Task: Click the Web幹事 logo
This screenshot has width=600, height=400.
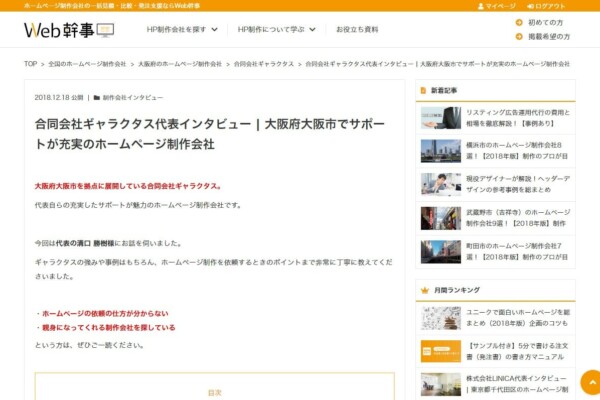Action: (x=69, y=30)
